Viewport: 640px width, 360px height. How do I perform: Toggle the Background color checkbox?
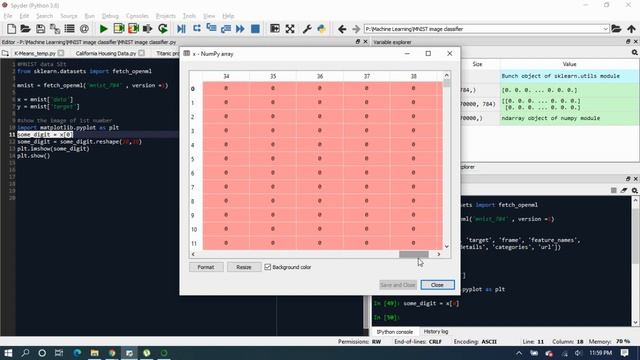(x=268, y=267)
